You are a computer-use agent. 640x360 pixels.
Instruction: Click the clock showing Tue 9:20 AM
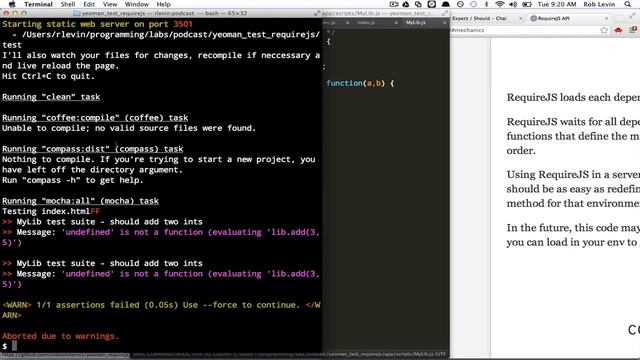[557, 4]
